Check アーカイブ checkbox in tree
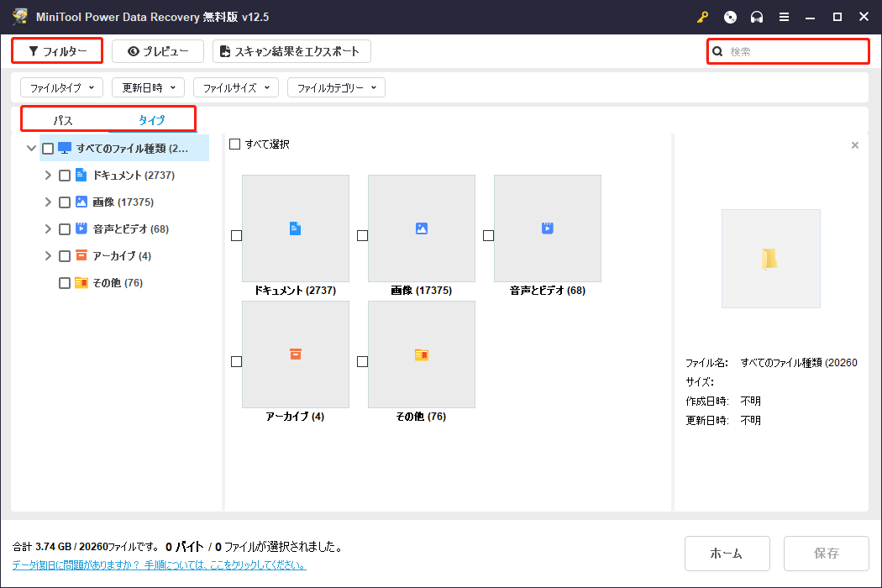This screenshot has width=882, height=588. pos(65,256)
